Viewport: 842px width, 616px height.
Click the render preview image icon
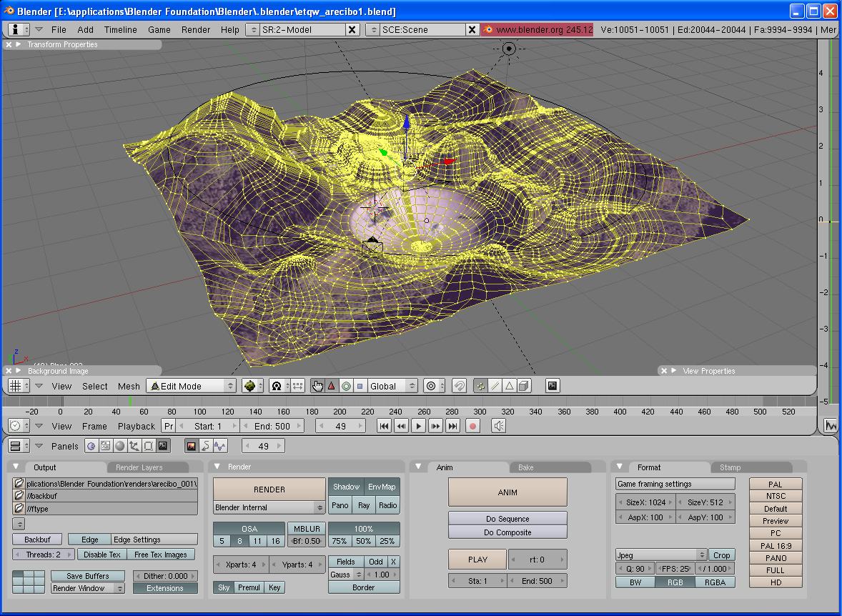553,386
